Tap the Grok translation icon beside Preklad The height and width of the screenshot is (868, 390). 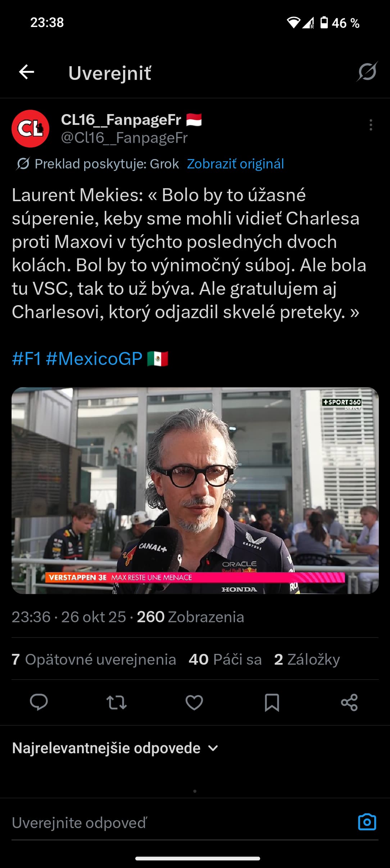point(23,164)
